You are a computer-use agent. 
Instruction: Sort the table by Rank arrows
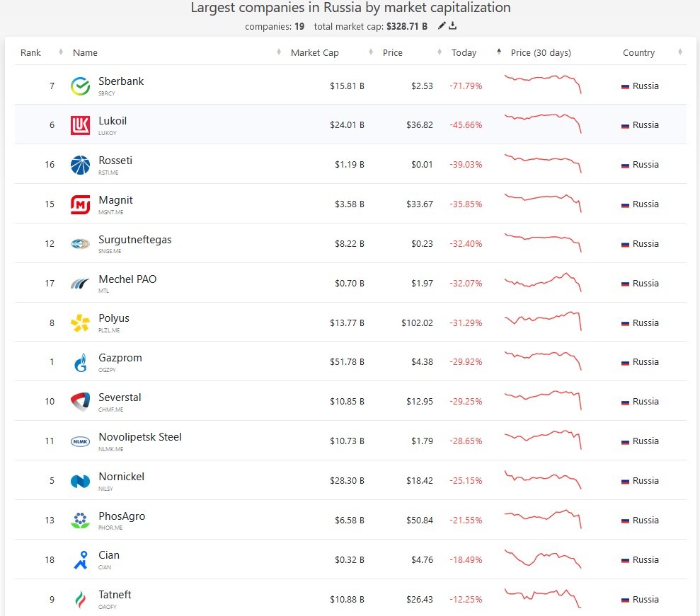click(61, 52)
